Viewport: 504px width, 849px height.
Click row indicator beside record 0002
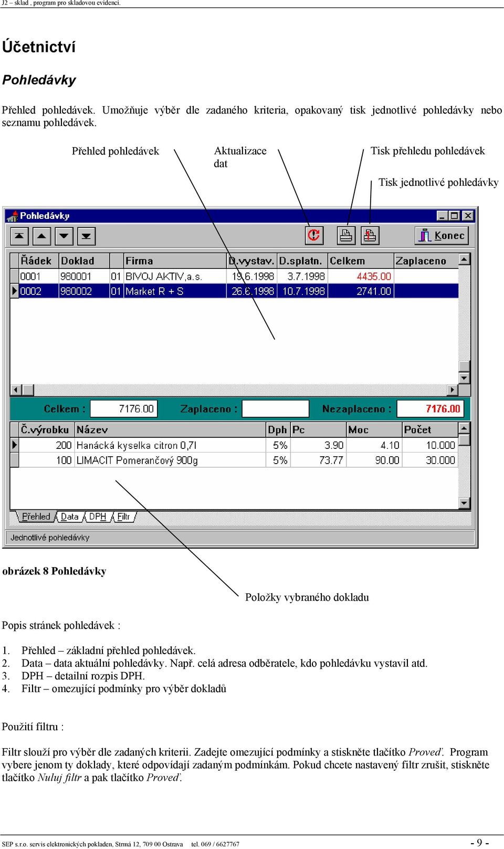[15, 291]
